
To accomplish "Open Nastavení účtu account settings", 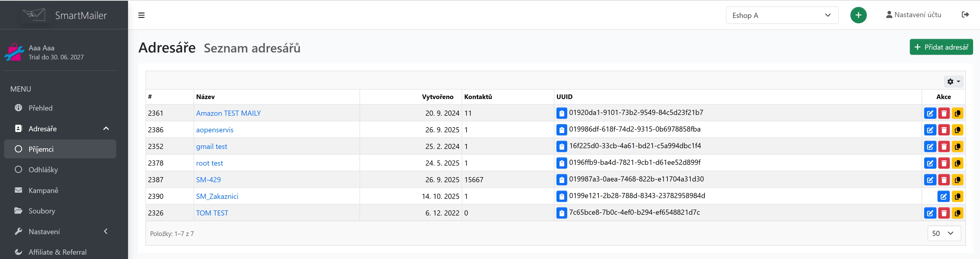I will (x=913, y=15).
